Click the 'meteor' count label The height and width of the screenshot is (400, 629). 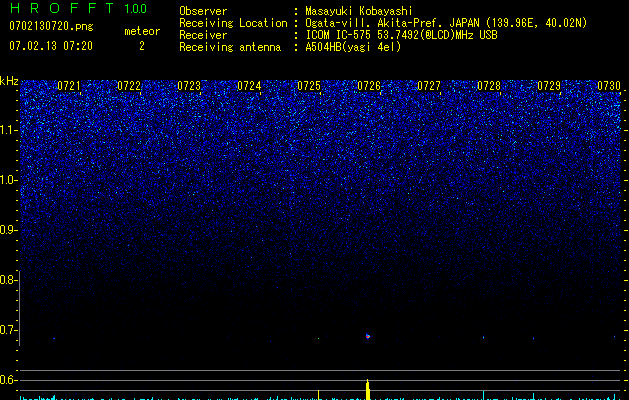tap(142, 31)
